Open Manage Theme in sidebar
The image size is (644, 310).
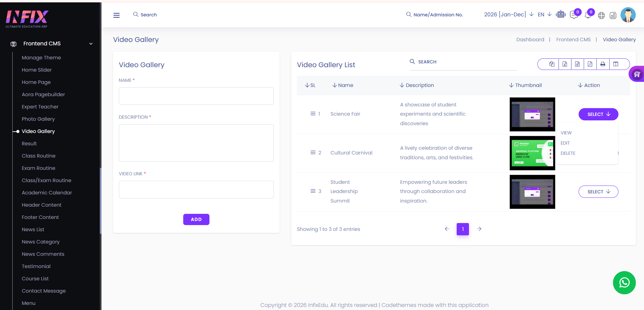(x=41, y=58)
